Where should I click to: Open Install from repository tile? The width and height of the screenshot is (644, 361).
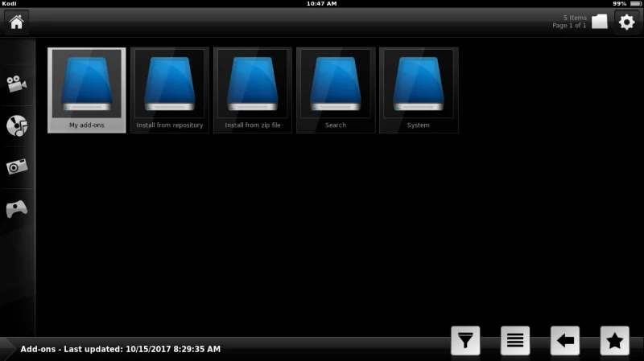pyautogui.click(x=170, y=90)
